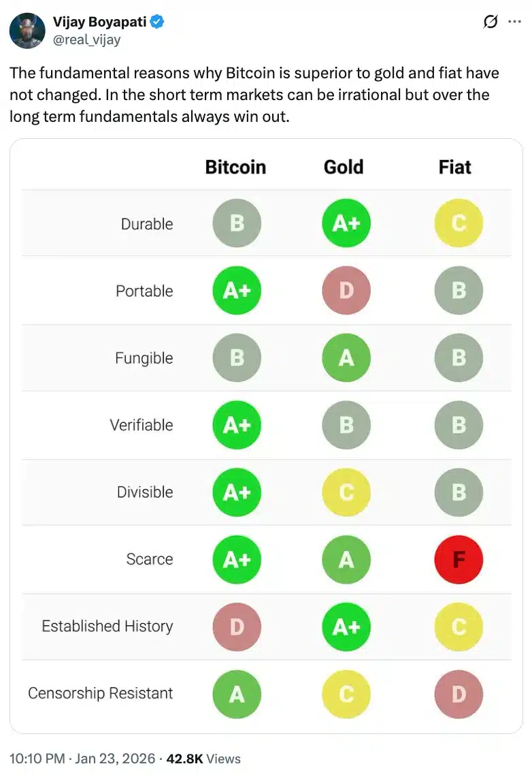532x779 pixels.
Task: Click Vijay Boyapati's profile avatar
Action: coord(27,30)
